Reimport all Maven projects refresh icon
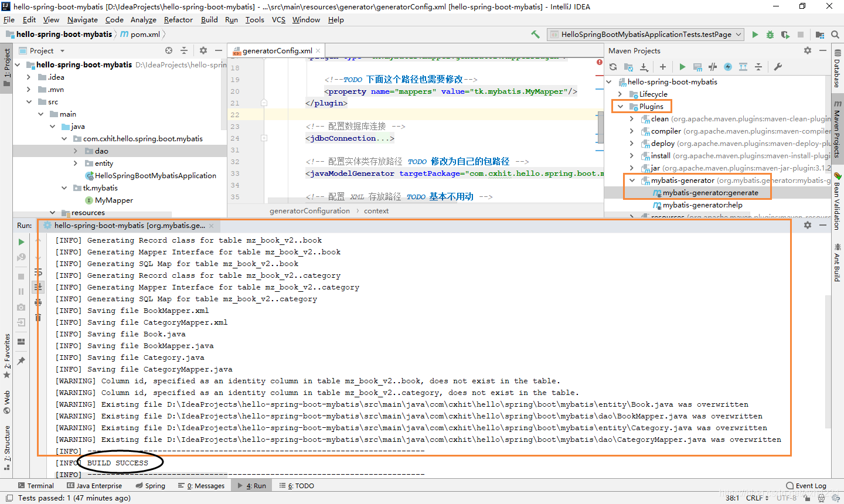844x504 pixels. [x=613, y=67]
